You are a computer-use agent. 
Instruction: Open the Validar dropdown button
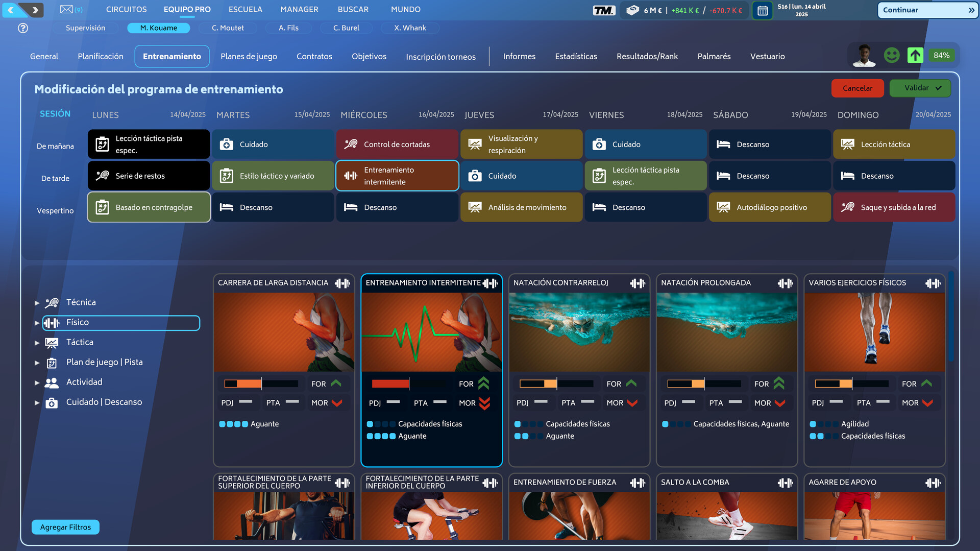(x=920, y=88)
